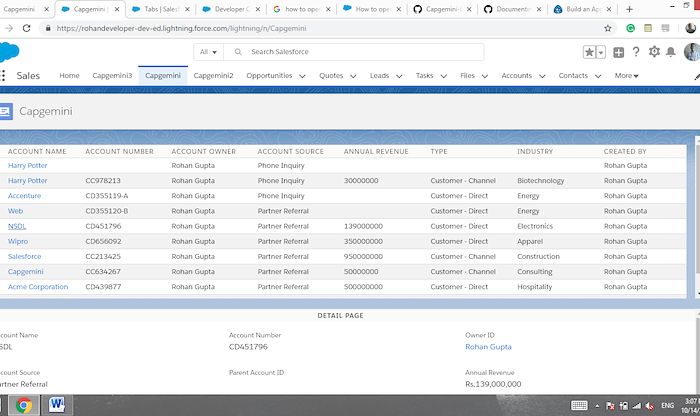
Task: Expand the Contacts tab menu chevron
Action: point(598,76)
